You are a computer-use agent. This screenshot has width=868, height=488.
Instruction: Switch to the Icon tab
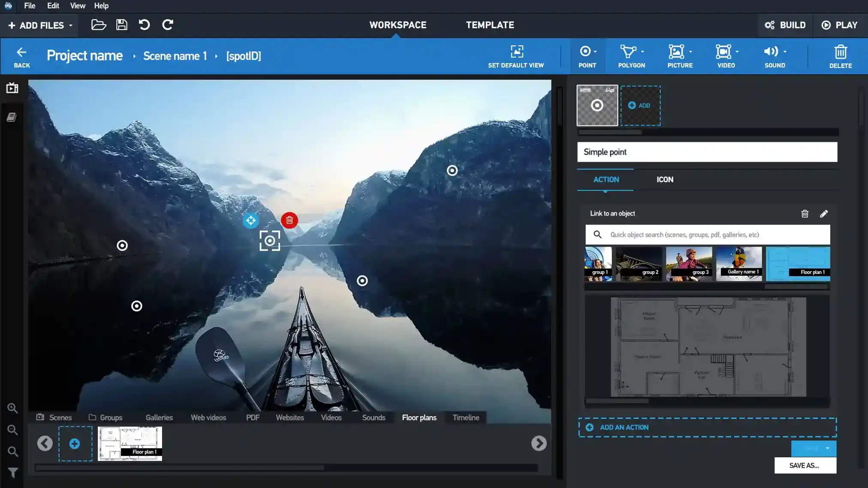tap(665, 180)
